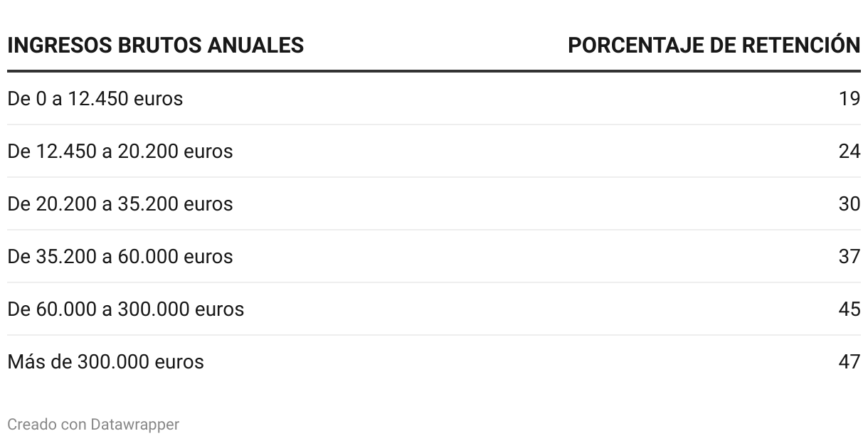Select the 'De 20.200 a 35.200 euros' row
The image size is (868, 441).
434,204
